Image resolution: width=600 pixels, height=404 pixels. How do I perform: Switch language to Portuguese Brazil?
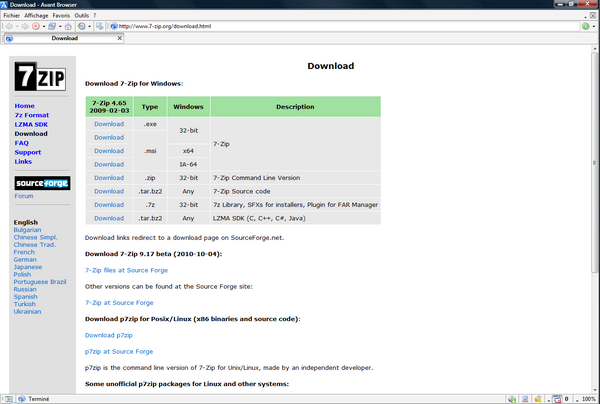(40, 282)
